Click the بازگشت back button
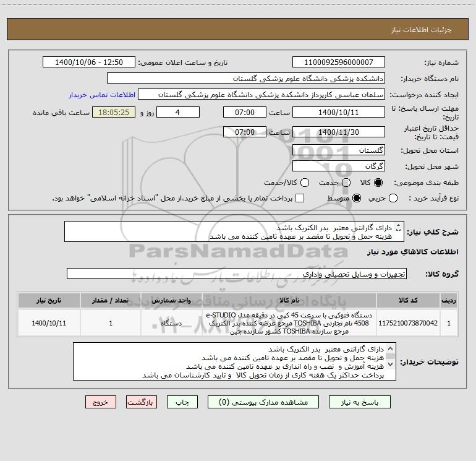Image resolution: width=476 pixels, height=461 pixels. pyautogui.click(x=142, y=402)
